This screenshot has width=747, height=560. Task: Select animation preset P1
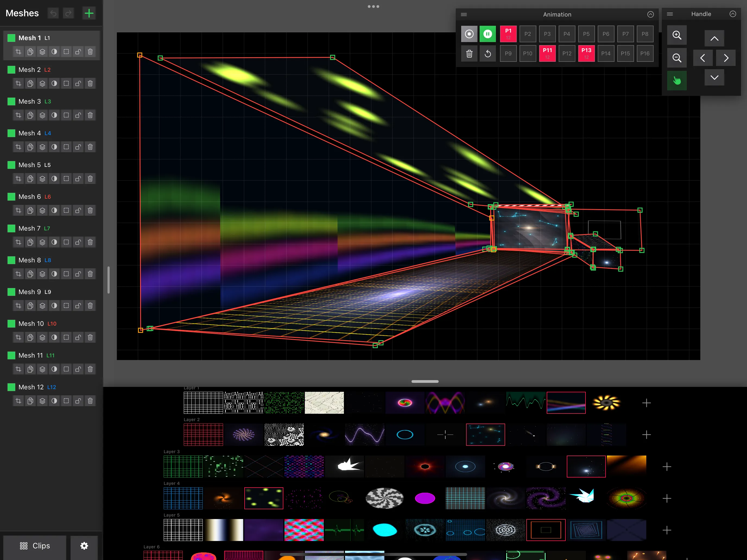[x=508, y=34]
